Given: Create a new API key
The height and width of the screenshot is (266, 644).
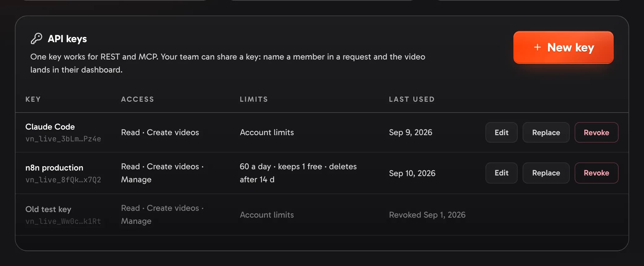Looking at the screenshot, I should (563, 47).
